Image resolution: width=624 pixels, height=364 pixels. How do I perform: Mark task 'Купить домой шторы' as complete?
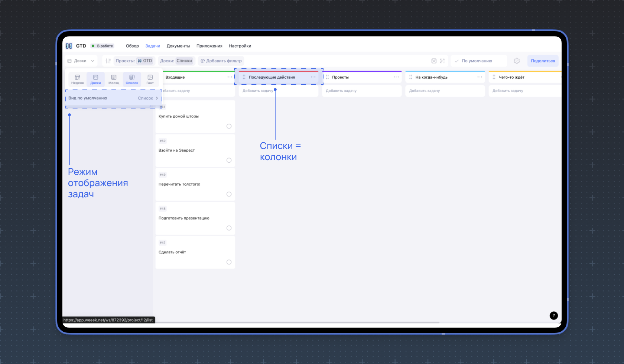229,126
